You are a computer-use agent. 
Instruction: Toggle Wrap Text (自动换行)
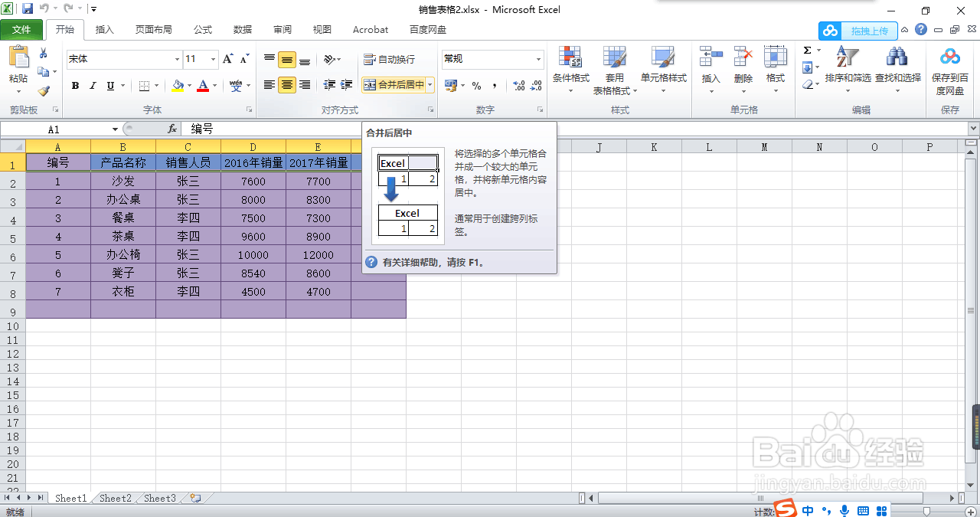[389, 59]
